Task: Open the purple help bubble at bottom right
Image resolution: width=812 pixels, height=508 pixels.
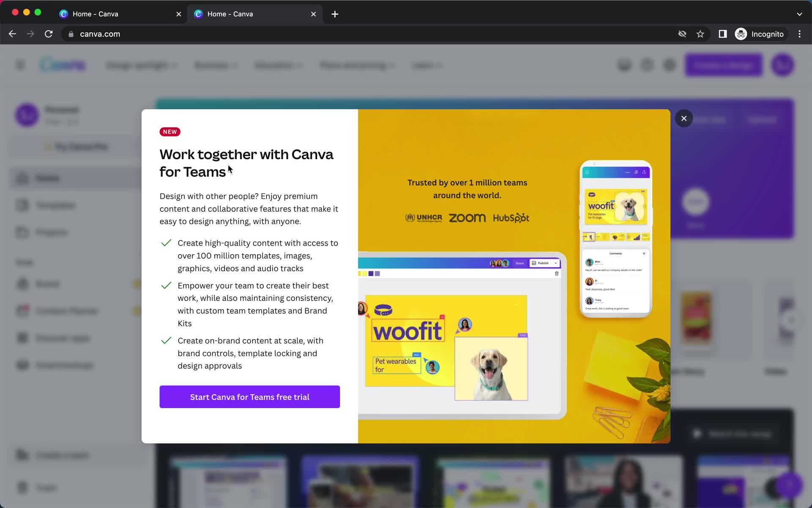Action: [789, 485]
